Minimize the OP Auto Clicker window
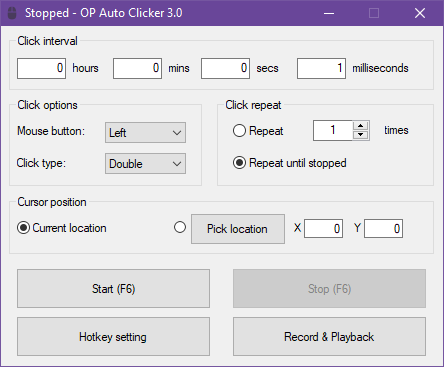Viewport: 444px width, 367px height. [329, 13]
